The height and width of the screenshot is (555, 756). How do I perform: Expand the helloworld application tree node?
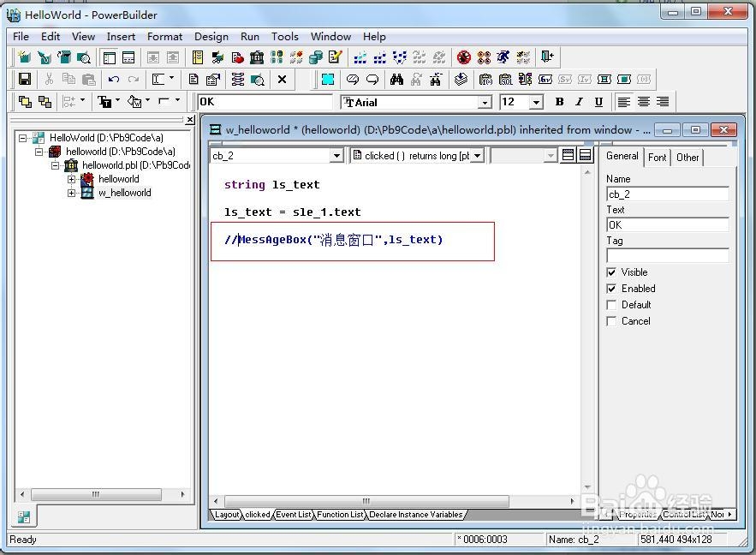tap(71, 179)
